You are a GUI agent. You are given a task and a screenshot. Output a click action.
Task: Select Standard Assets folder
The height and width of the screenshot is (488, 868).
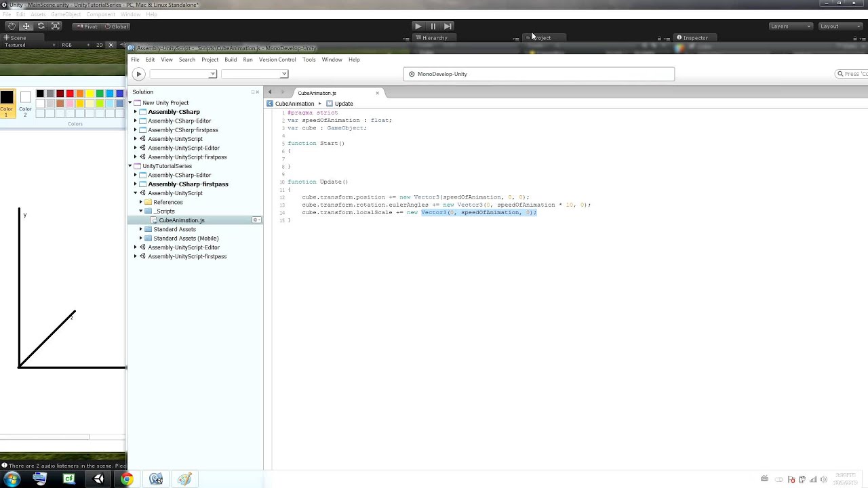[x=174, y=229]
